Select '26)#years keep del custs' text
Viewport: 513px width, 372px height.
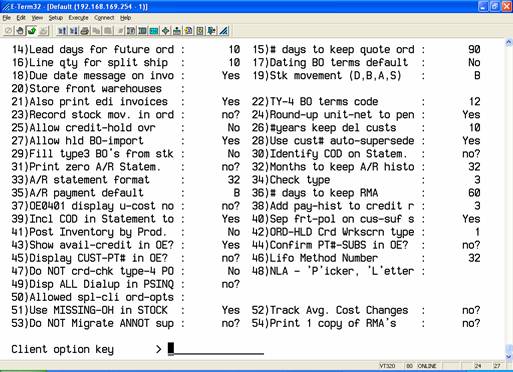(324, 127)
